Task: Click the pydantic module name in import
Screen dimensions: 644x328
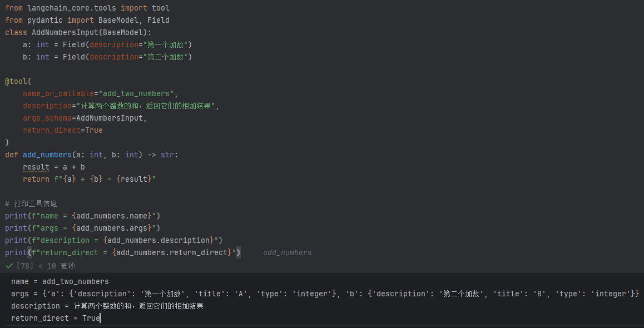Action: click(x=44, y=20)
